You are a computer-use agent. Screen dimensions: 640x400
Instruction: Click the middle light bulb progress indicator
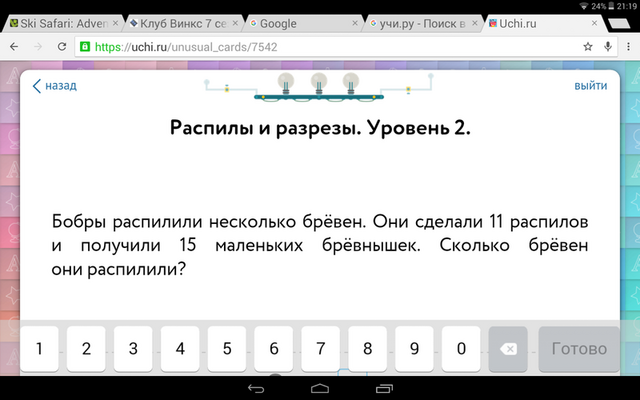(319, 83)
